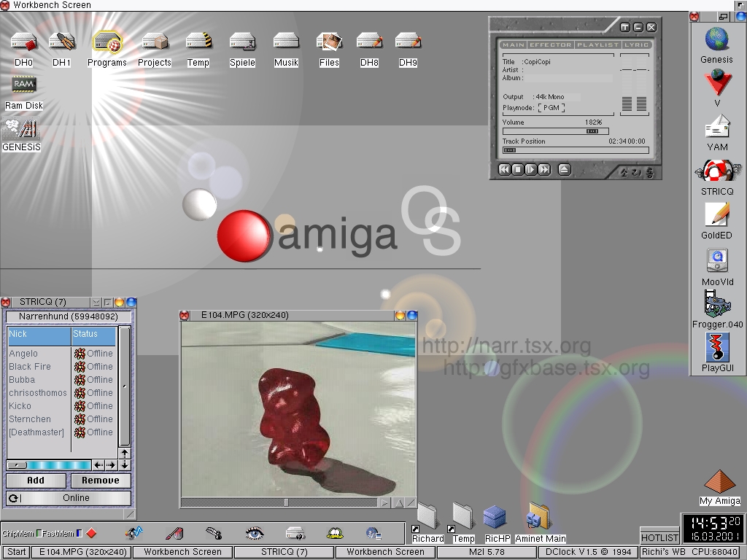Open the Aminet Main folder

coord(540,518)
